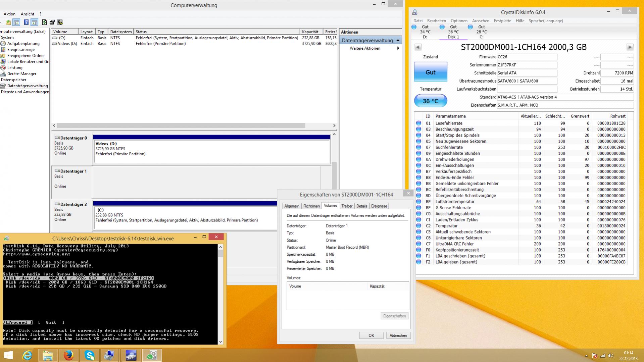Open the Festplatte menu in CrystalDiskInfo

[x=502, y=21]
